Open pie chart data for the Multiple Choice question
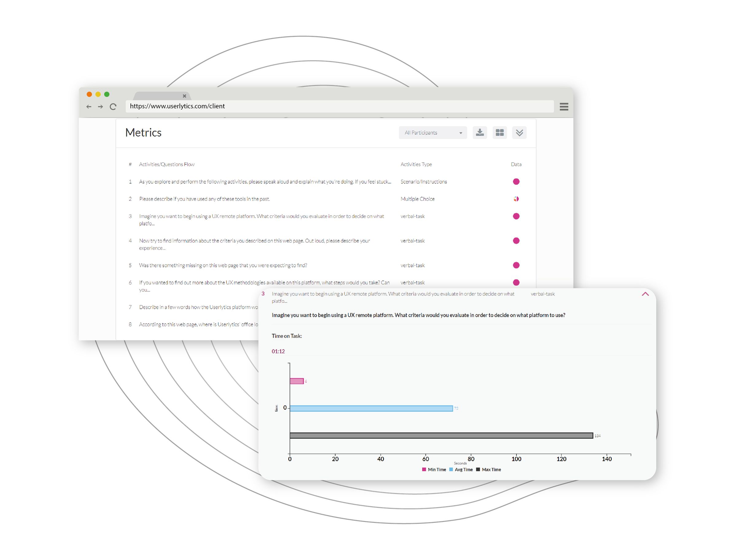Screen dimensions: 737x560 point(516,199)
